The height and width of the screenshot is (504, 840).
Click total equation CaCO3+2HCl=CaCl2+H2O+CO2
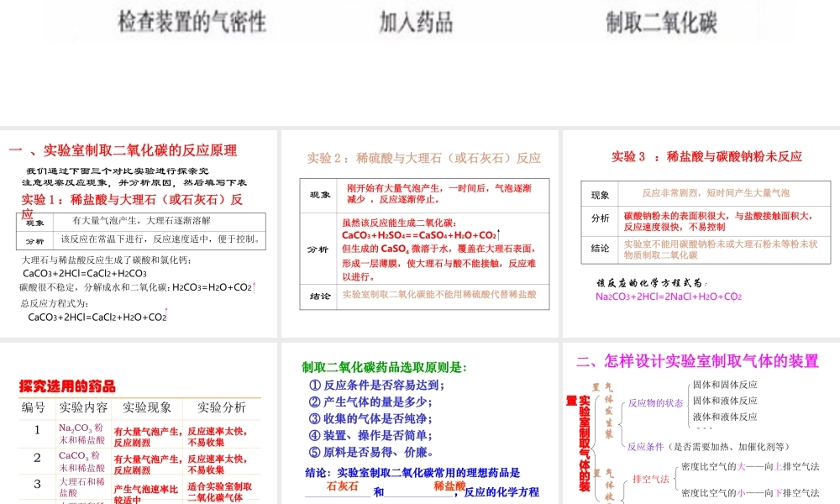pos(97,317)
